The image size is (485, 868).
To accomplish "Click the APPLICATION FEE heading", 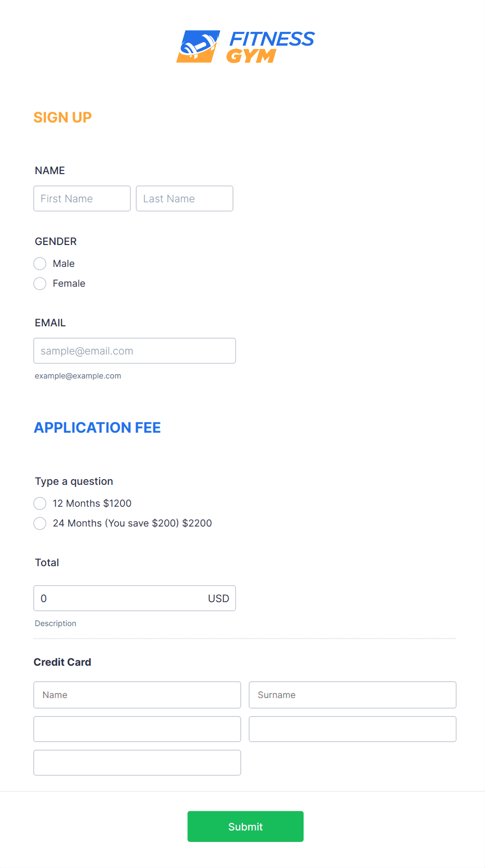I will [98, 428].
